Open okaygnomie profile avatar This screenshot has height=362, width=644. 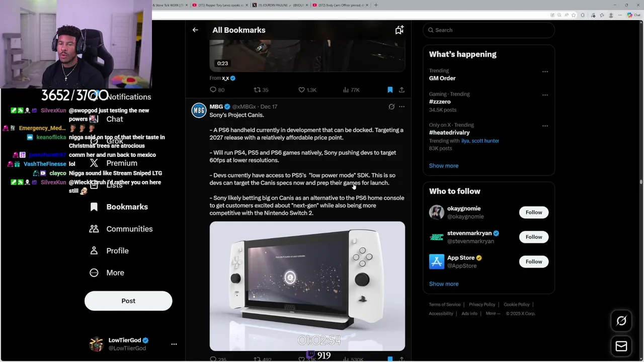click(437, 212)
